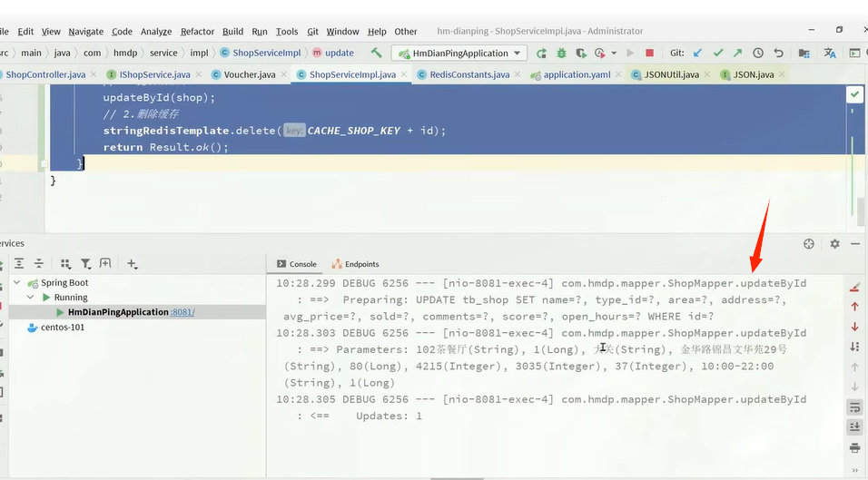Collapse the Spring Boot tree node
Viewport: 868px width, 480px height.
(17, 282)
